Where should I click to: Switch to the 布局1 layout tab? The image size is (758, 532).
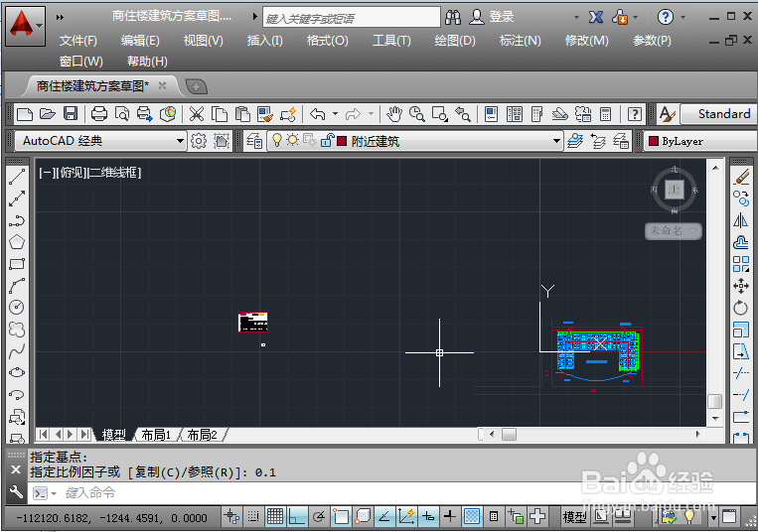[x=156, y=435]
